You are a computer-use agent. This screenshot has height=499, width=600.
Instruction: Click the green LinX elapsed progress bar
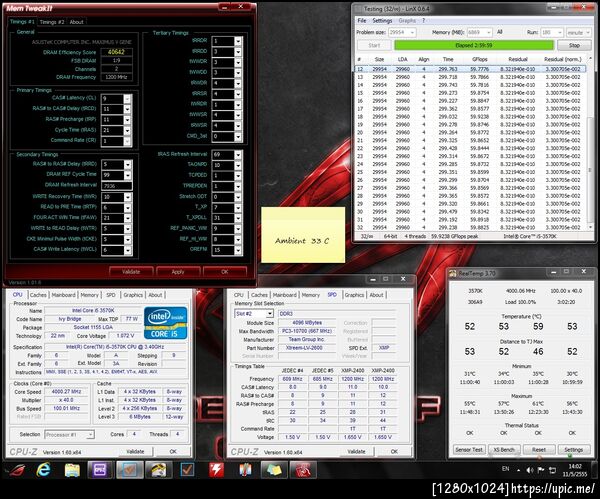(x=474, y=45)
